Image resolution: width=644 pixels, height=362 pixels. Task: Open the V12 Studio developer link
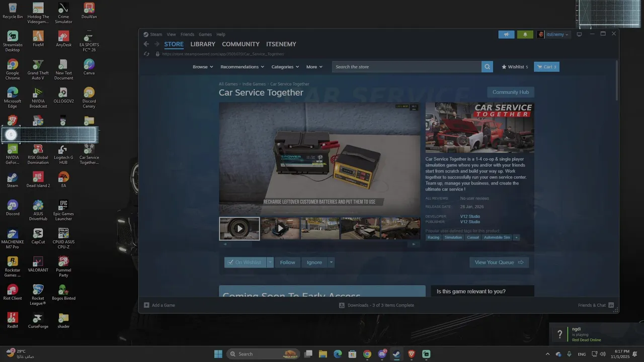point(470,216)
